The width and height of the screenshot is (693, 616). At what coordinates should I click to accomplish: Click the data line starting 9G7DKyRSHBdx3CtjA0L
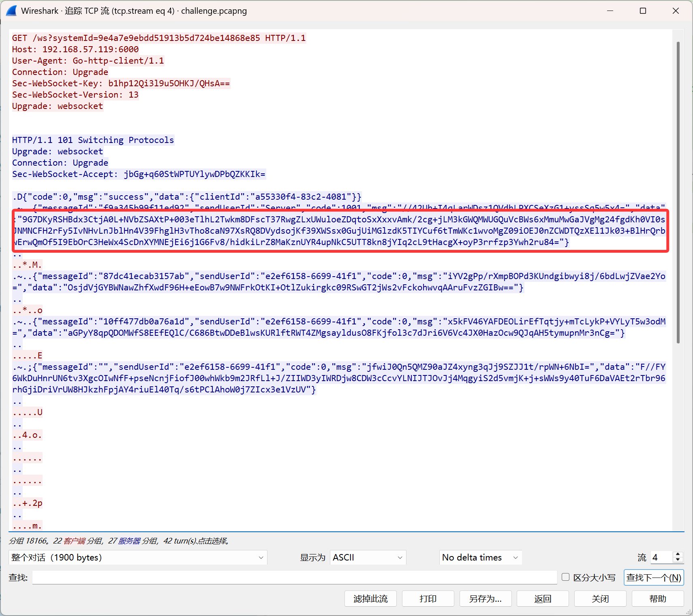339,220
